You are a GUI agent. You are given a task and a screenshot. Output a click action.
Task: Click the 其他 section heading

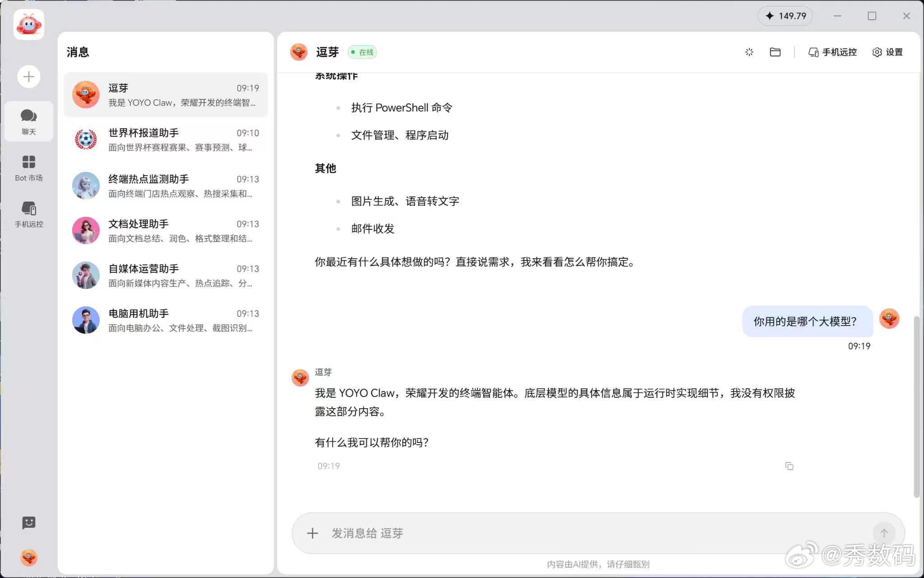(325, 168)
